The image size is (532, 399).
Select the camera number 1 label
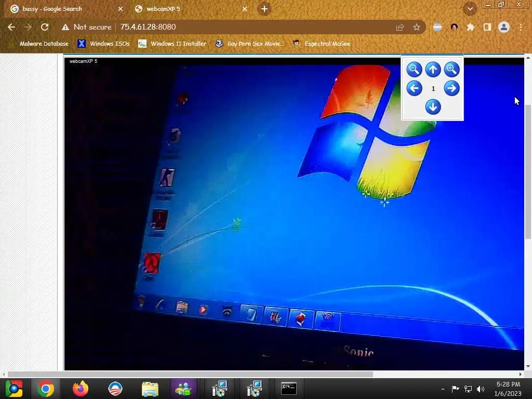(x=433, y=88)
